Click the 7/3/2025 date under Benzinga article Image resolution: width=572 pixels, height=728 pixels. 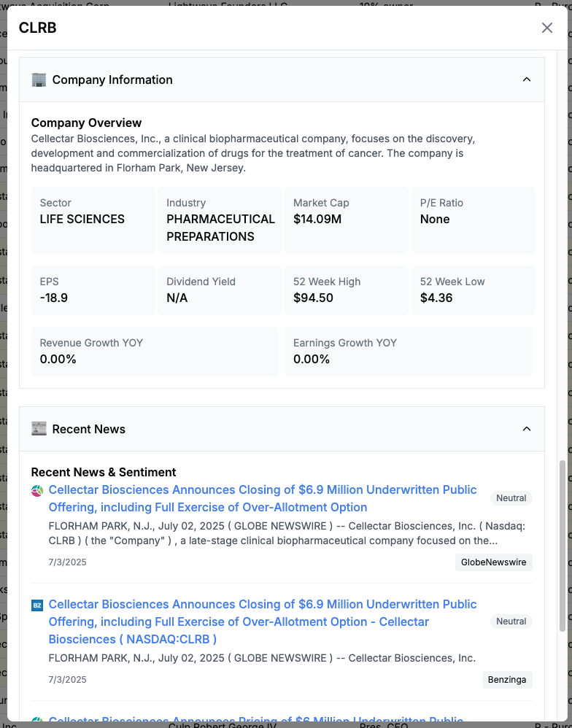pyautogui.click(x=67, y=680)
